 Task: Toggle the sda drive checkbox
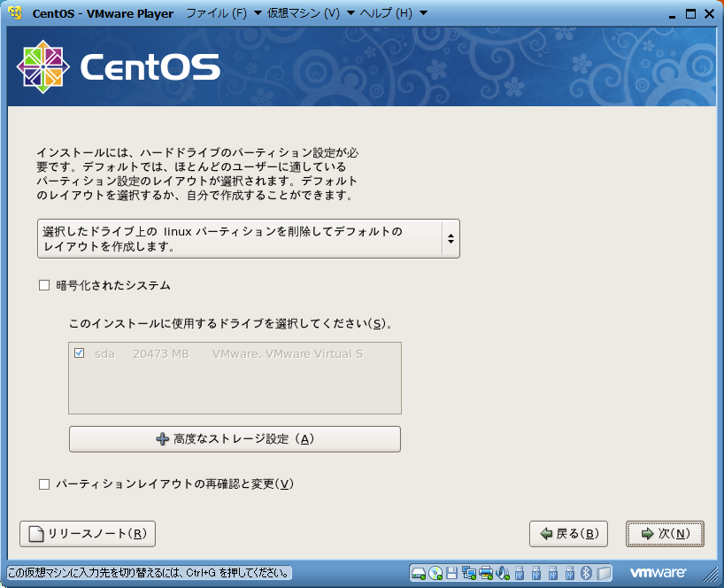pos(80,353)
